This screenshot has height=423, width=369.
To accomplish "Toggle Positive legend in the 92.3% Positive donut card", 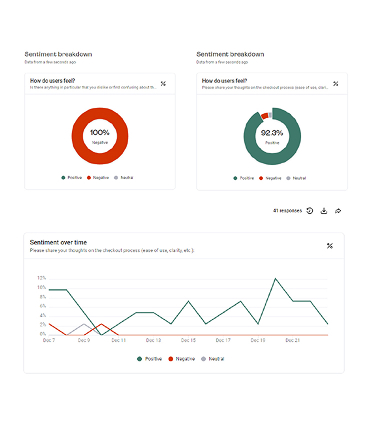I will (x=244, y=178).
